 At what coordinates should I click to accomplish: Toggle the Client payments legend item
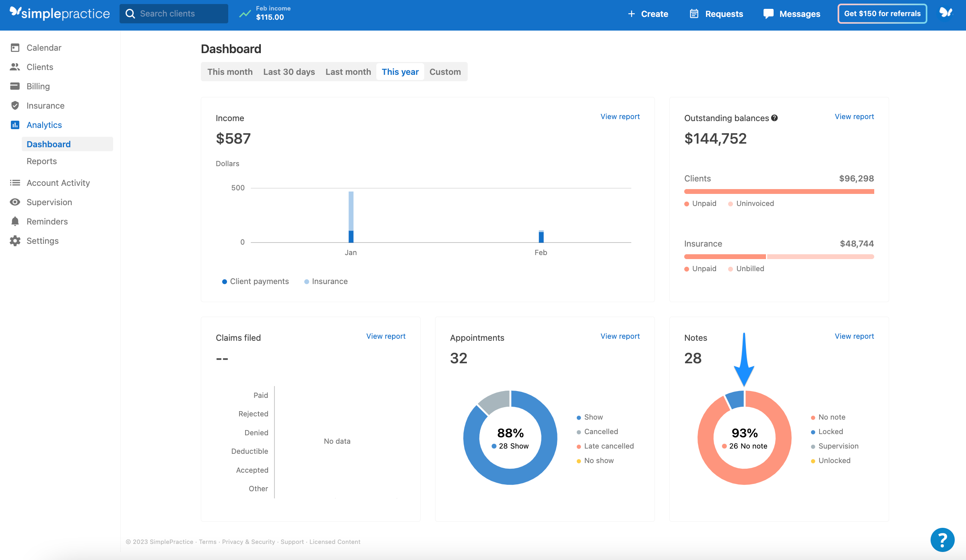256,281
